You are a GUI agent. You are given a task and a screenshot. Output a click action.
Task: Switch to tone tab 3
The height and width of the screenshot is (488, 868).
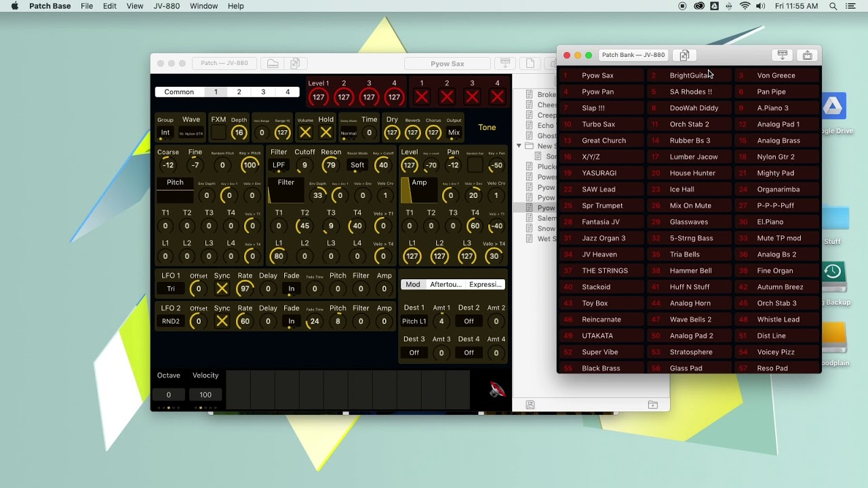coord(263,92)
